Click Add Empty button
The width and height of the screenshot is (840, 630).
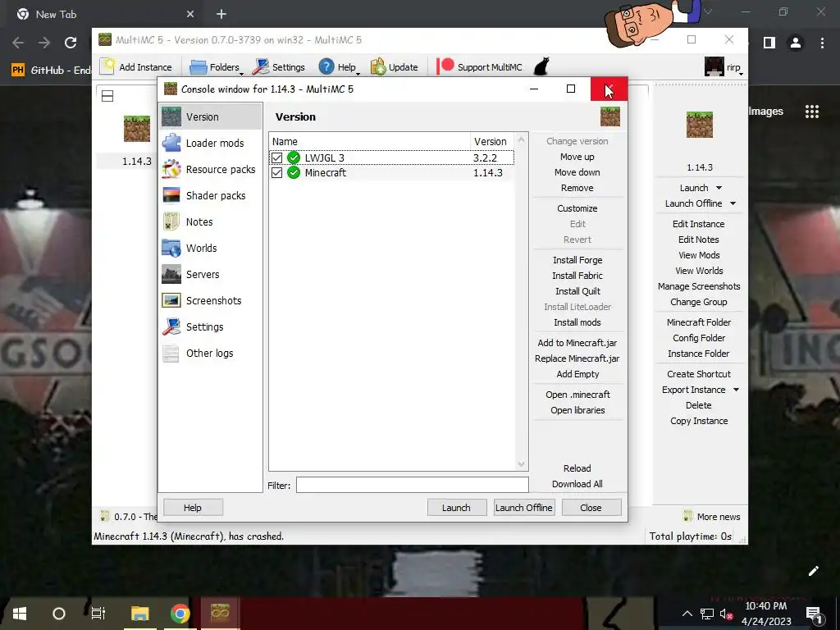click(577, 374)
